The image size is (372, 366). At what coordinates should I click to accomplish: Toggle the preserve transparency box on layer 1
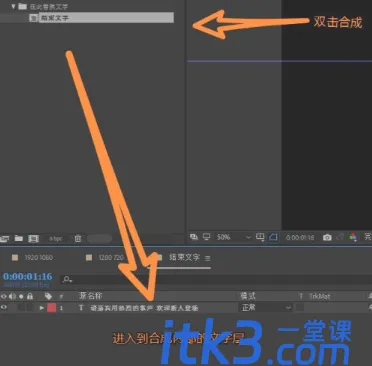[300, 307]
